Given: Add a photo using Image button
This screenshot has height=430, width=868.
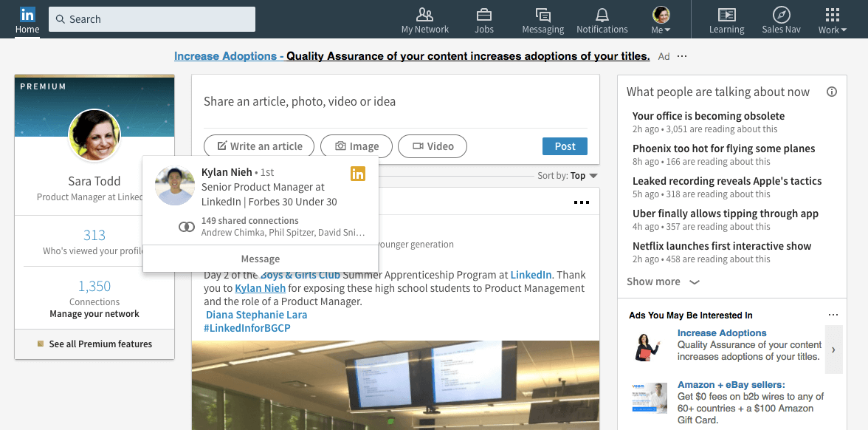Looking at the screenshot, I should tap(356, 146).
